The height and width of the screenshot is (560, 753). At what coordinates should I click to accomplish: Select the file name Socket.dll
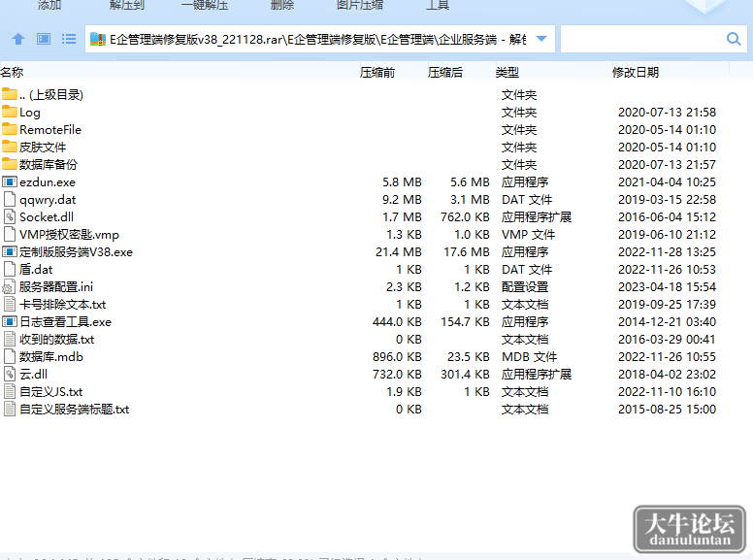[x=47, y=217]
